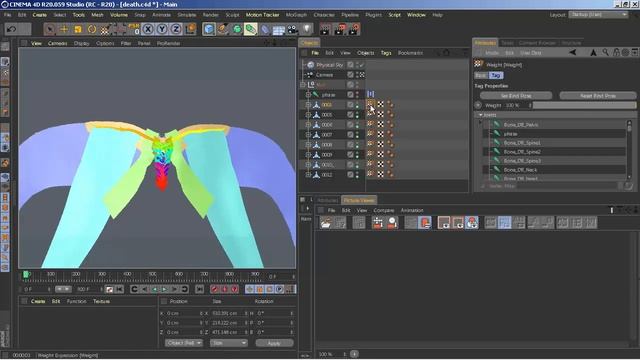Click the Attributes back arrow icon
Screen dimensions: 640x360
click(x=573, y=52)
